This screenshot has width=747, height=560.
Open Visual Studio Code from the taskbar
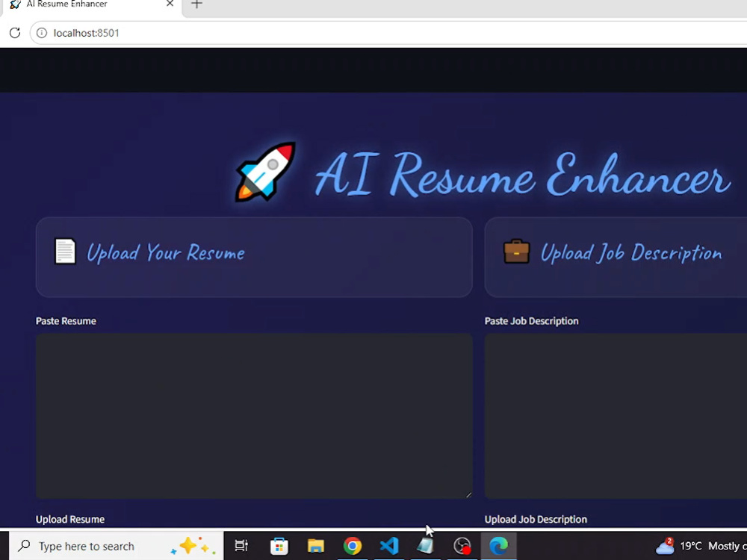point(389,546)
